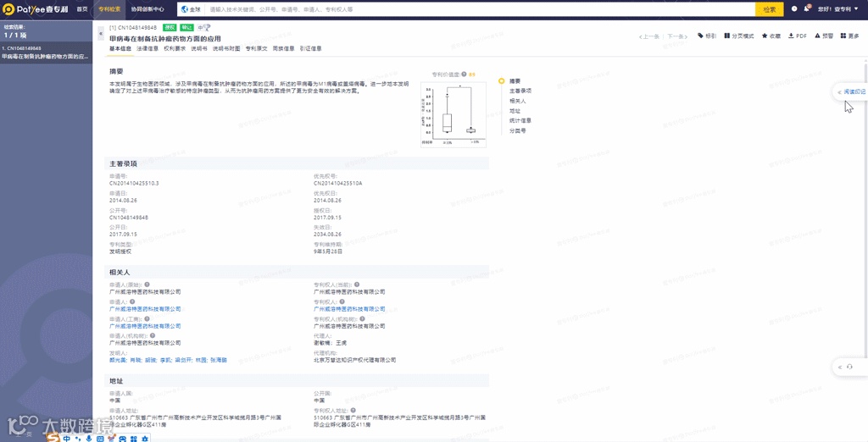Image resolution: width=868 pixels, height=442 pixels.
Task: Set an alert with 预警 icon
Action: point(824,36)
